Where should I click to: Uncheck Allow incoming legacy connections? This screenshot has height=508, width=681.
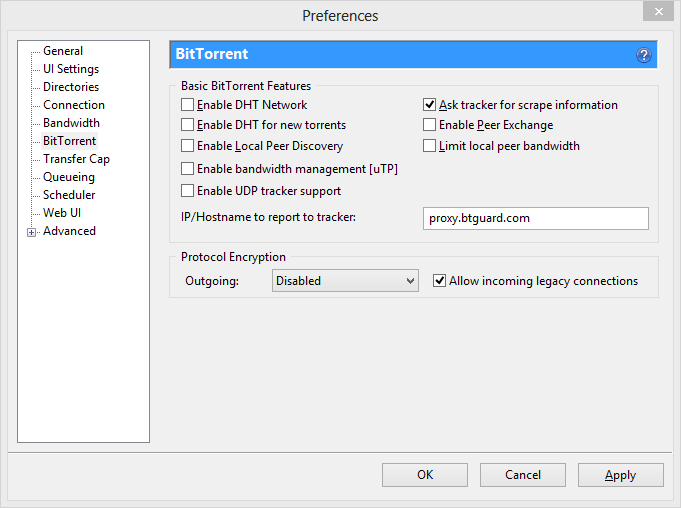point(440,281)
